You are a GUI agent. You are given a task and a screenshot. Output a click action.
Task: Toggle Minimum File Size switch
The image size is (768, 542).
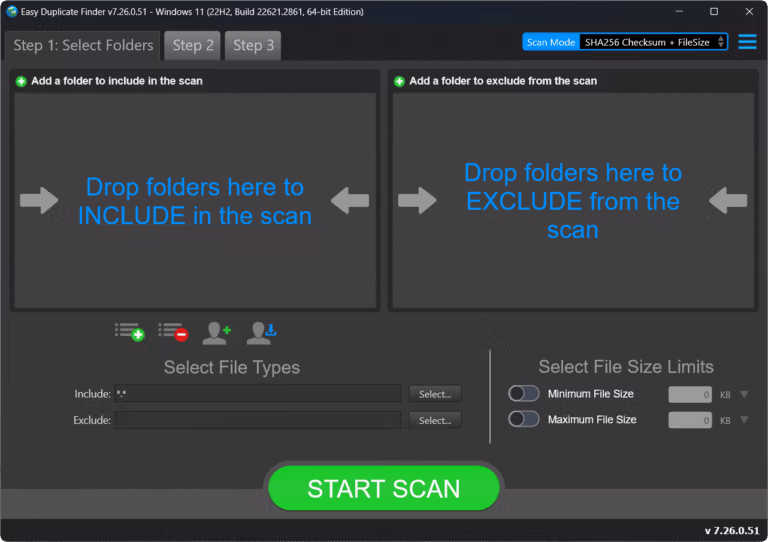524,393
